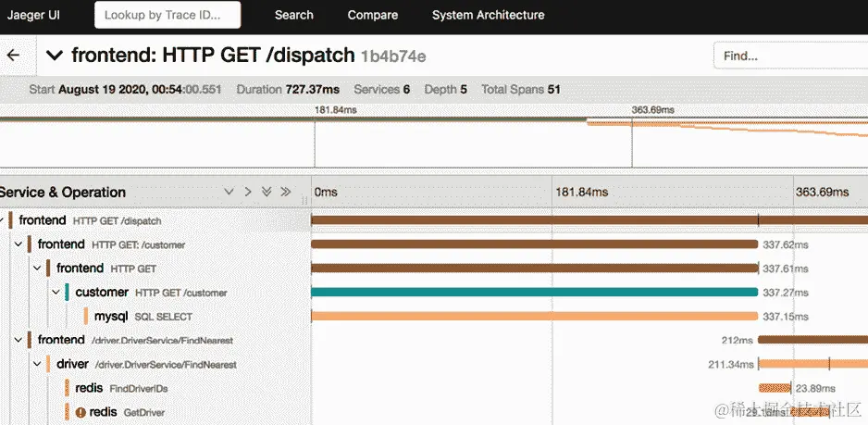Screen dimensions: 868x425
Task: Collapse the frontend FindNearest span row
Action: pos(19,340)
